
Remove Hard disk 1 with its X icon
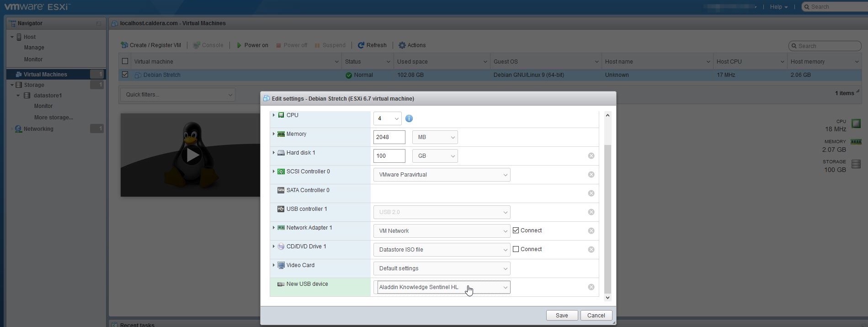click(x=591, y=156)
